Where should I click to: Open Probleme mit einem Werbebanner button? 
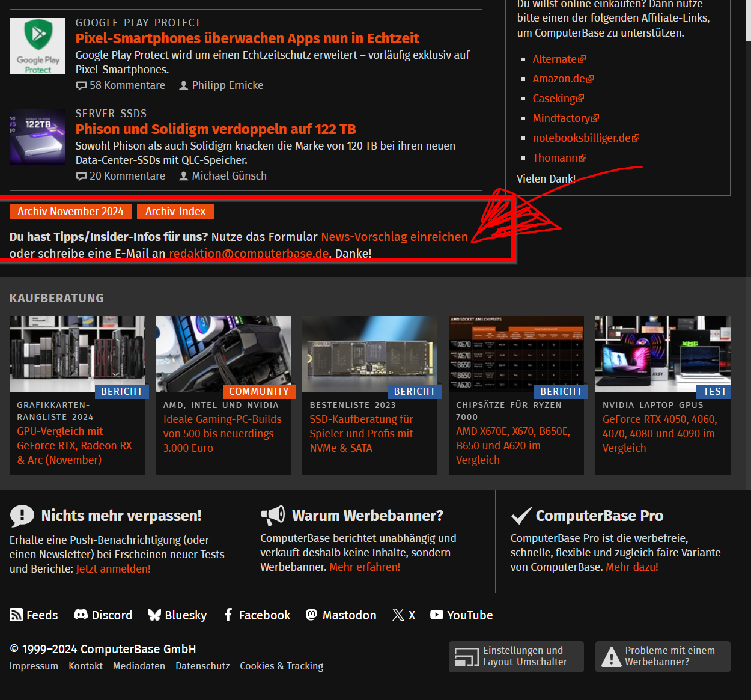point(663,656)
